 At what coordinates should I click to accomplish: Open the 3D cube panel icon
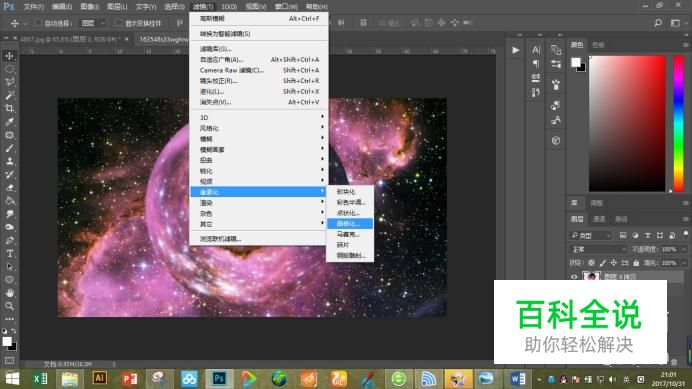556,140
